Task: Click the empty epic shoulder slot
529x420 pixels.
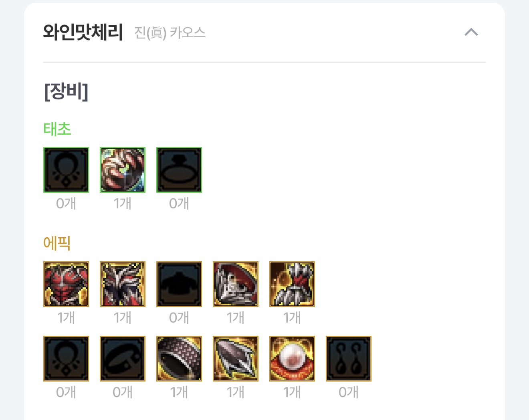Action: click(179, 284)
